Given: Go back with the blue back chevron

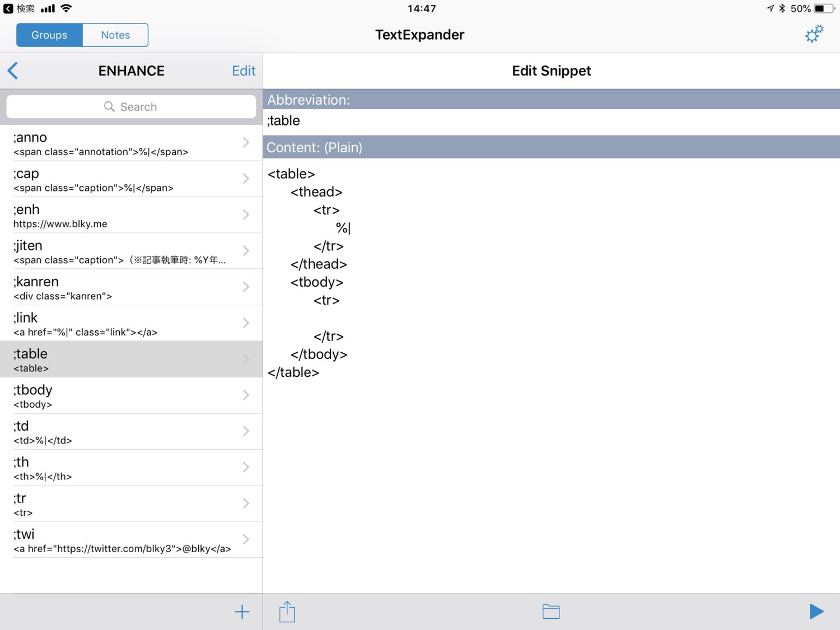Looking at the screenshot, I should coord(13,71).
